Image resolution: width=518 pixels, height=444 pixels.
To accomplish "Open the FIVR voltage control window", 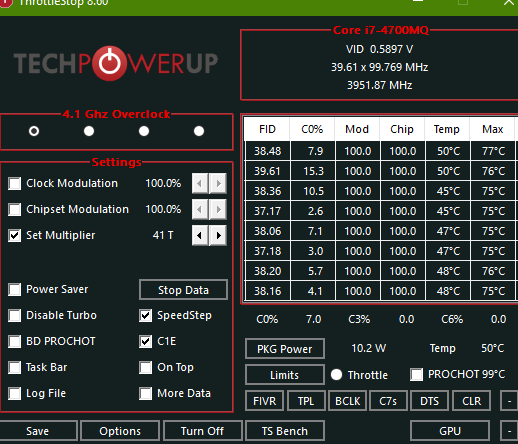I will (x=265, y=401).
